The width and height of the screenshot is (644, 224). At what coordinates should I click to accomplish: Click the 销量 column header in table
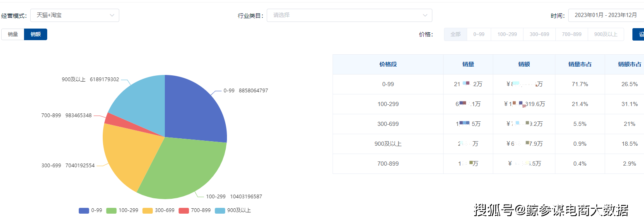point(468,64)
